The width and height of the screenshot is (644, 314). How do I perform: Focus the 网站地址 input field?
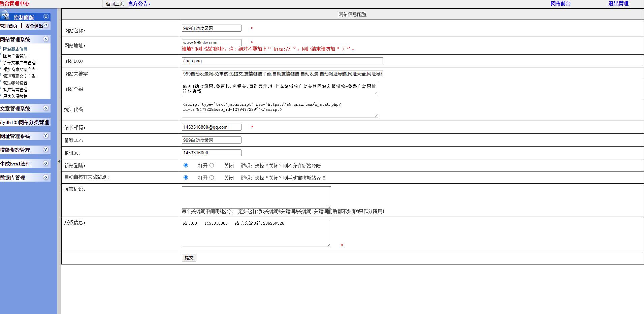point(212,42)
